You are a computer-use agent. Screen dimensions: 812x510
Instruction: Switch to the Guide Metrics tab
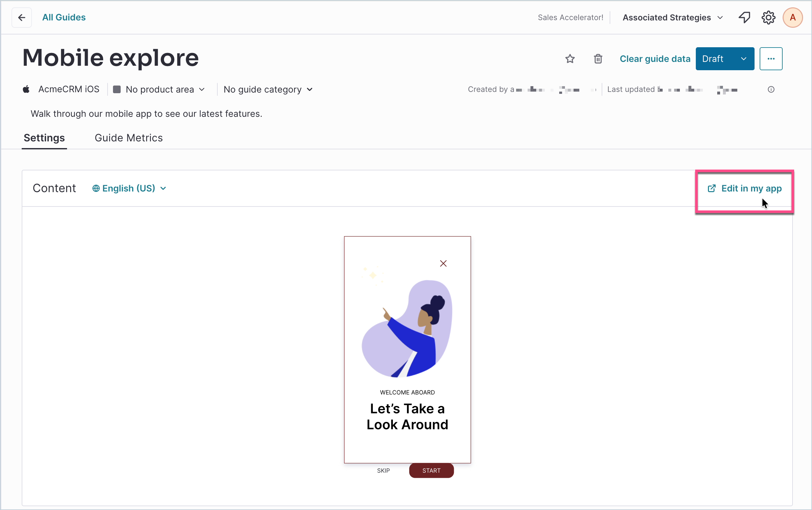tap(129, 138)
